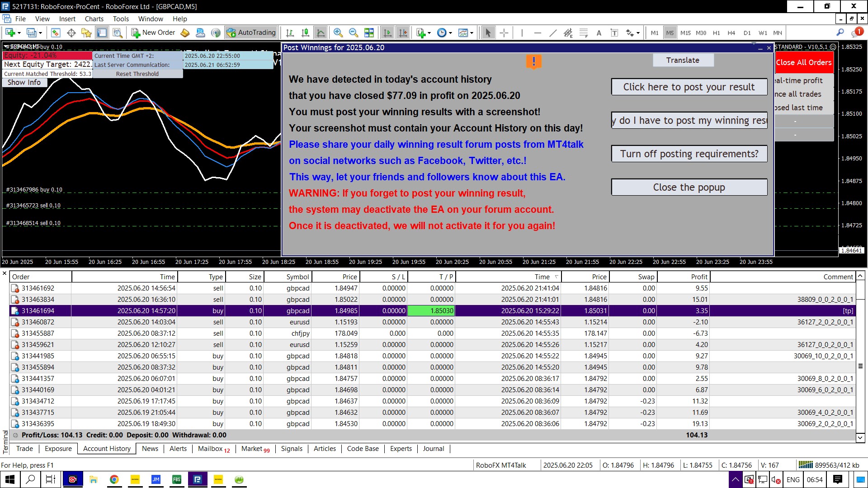This screenshot has height=488, width=868.
Task: Open the New Chart dropdown arrow
Action: [19, 33]
